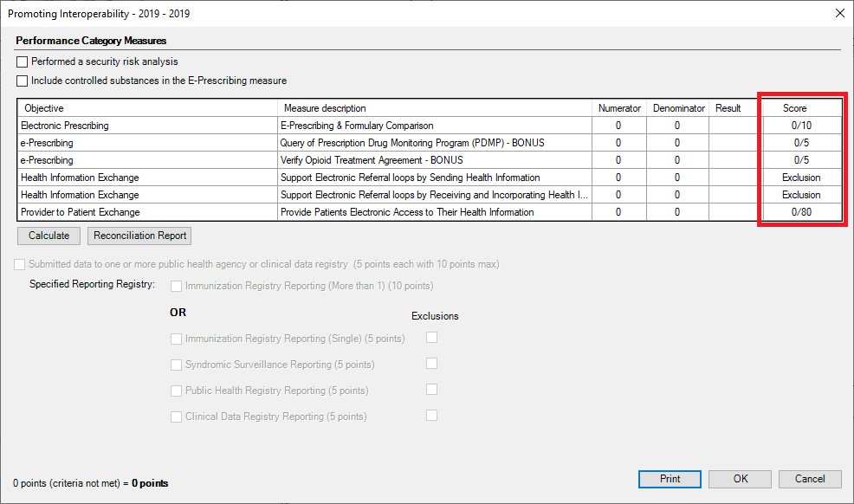Select Public Health Registry Reporting checkbox
The height and width of the screenshot is (504, 854).
[x=176, y=391]
